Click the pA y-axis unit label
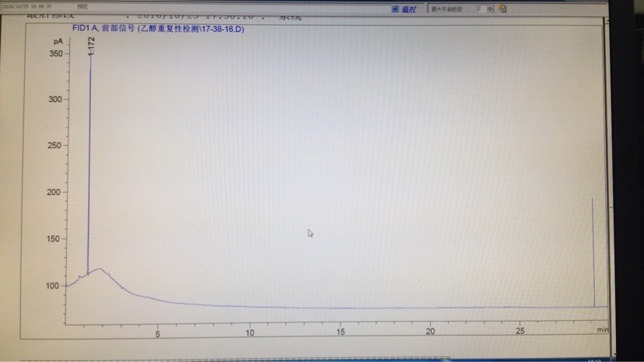Image resolution: width=644 pixels, height=362 pixels. 58,41
